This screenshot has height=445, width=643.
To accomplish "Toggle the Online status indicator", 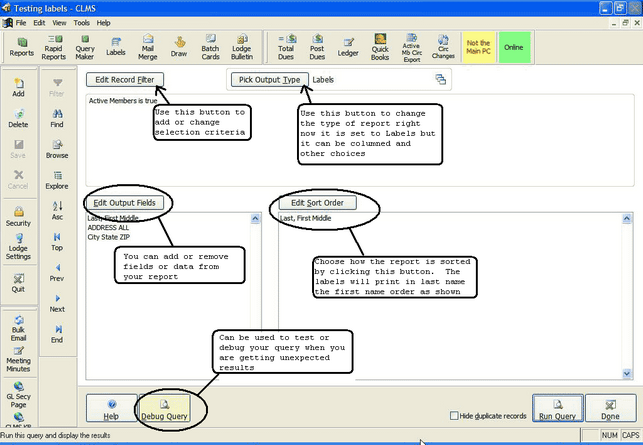I will pos(513,47).
